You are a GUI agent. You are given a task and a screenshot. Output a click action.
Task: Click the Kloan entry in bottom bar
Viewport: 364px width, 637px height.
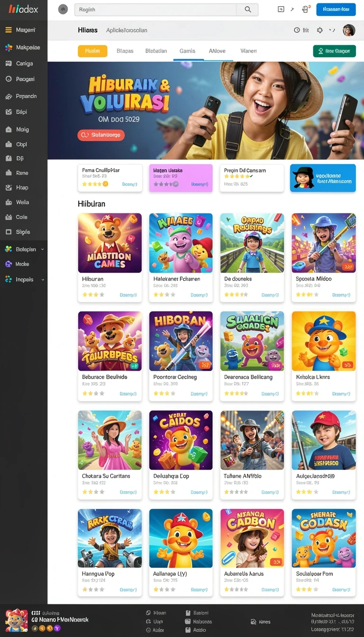pos(156,613)
